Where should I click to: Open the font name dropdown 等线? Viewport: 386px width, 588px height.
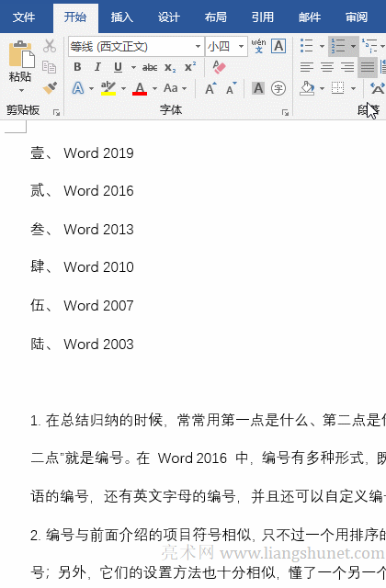(x=199, y=47)
